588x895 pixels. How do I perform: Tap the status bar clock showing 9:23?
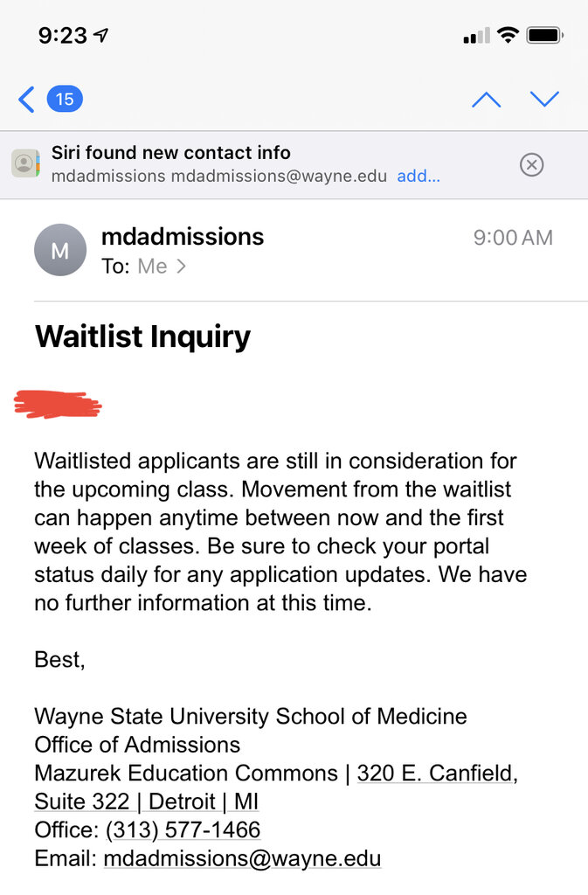[x=63, y=36]
